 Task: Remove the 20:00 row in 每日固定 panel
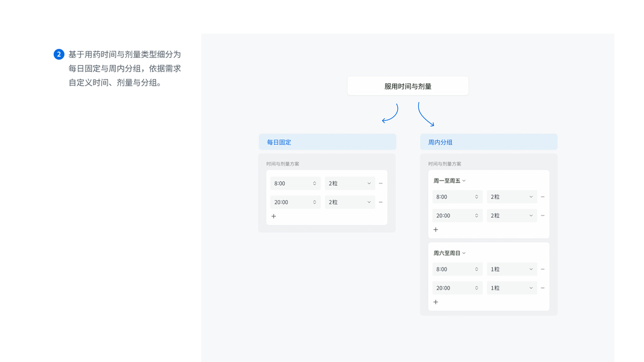381,202
